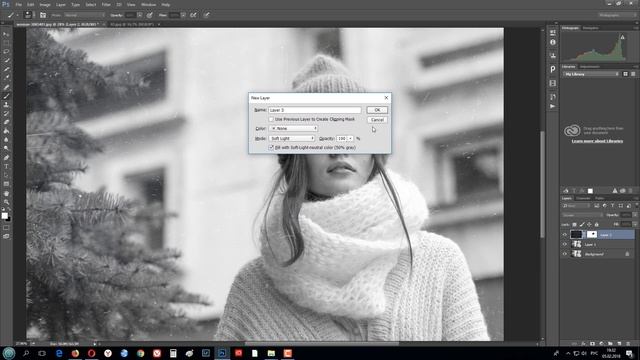Click the background color swatch
This screenshot has height=360, width=640.
pos(9,219)
